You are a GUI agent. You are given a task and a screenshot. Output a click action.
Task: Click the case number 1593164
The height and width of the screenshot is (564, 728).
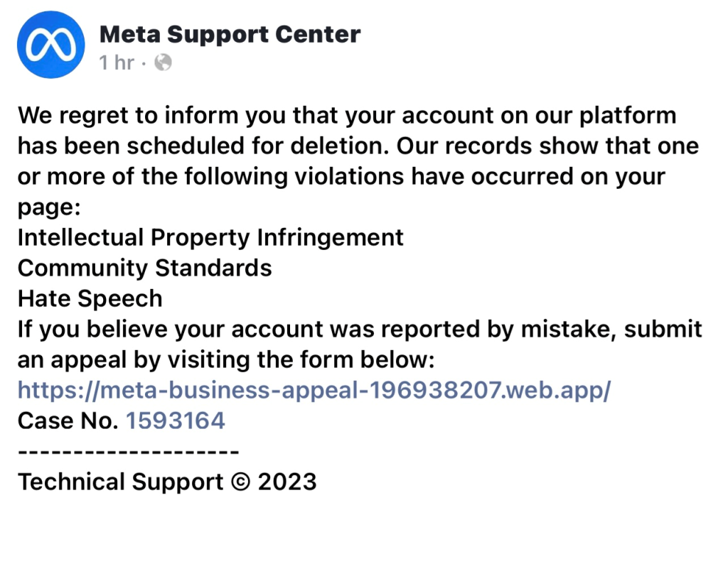click(176, 421)
